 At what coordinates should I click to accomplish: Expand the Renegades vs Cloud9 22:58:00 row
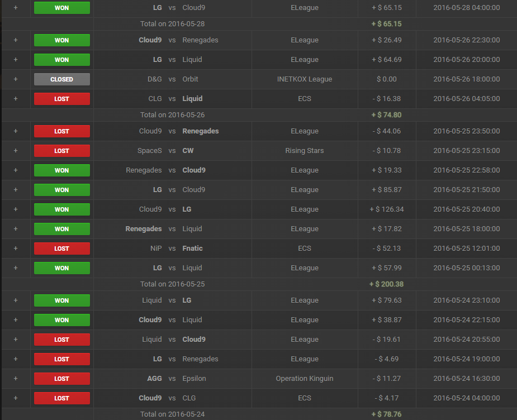click(x=16, y=170)
